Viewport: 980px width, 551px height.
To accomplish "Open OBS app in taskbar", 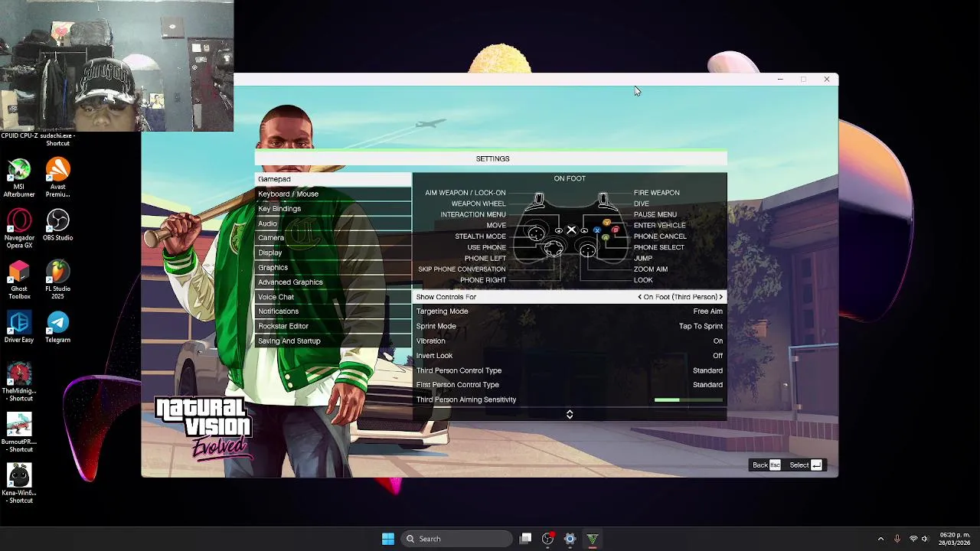I will tap(547, 539).
